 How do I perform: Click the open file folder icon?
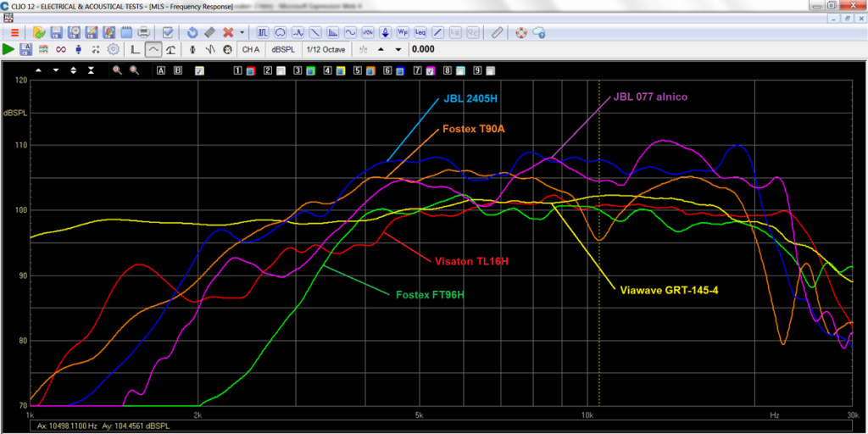(39, 32)
